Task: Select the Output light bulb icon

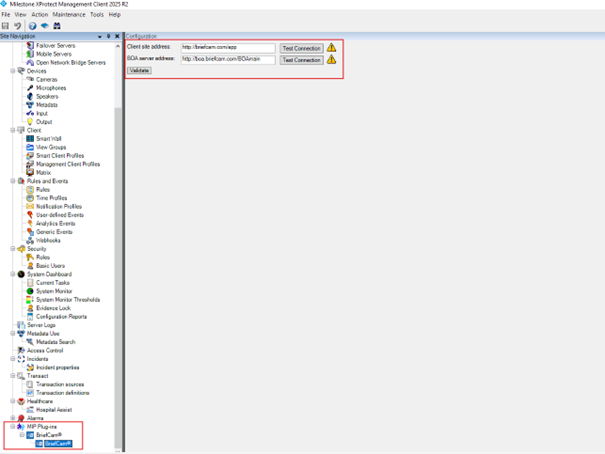Action: (x=30, y=122)
